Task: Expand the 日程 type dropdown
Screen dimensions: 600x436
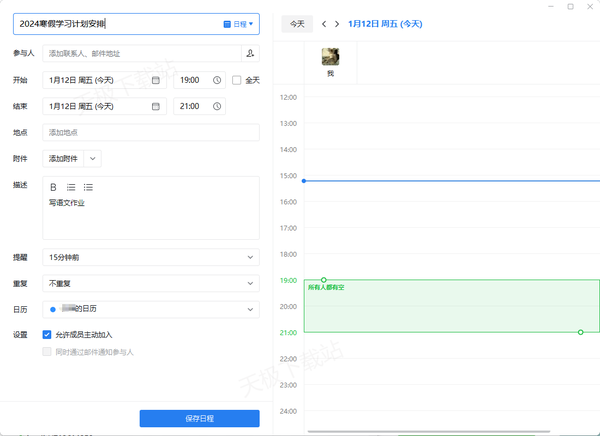Action: 238,23
